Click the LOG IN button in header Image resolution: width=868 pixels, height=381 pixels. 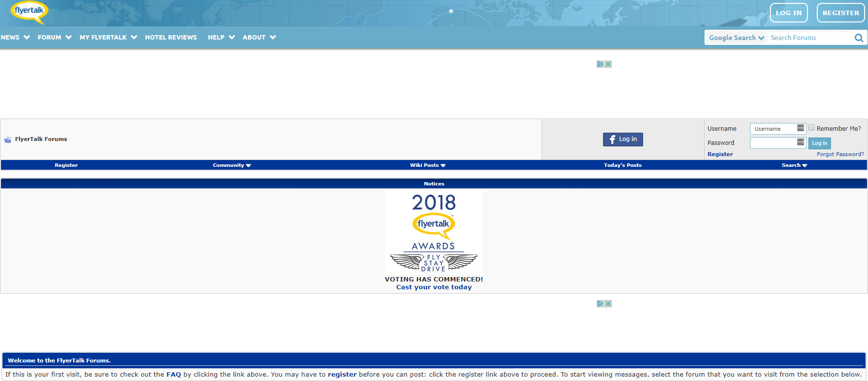click(789, 13)
